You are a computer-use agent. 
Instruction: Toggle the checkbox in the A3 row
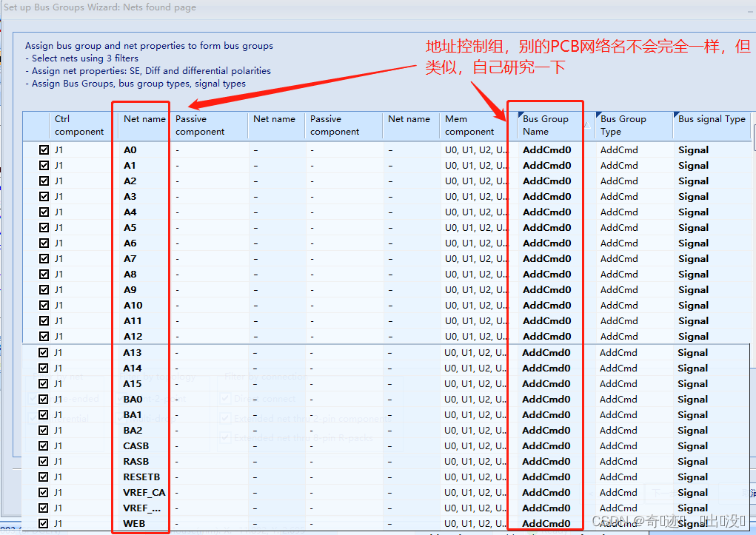click(x=44, y=197)
